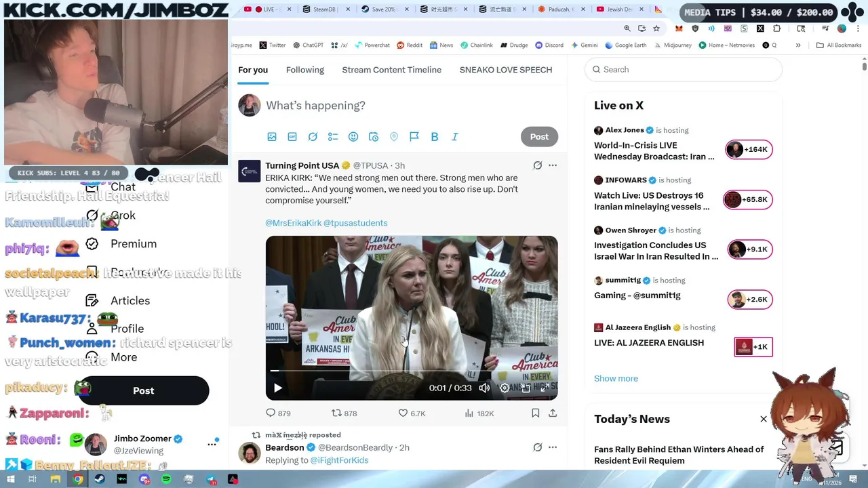This screenshot has width=868, height=488.
Task: Click the X search box
Action: point(684,69)
